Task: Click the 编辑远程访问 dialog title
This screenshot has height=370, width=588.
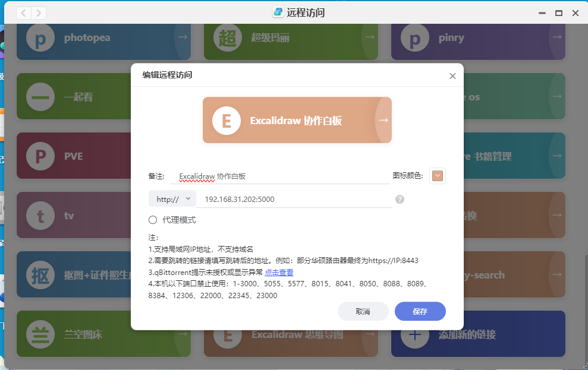Action: 167,75
